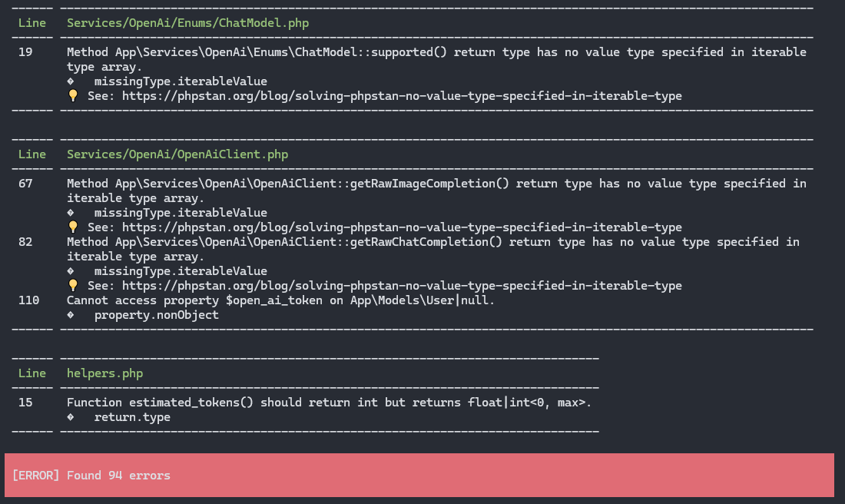
Task: Open the phpstan.org link for line 67 error
Action: pos(402,227)
